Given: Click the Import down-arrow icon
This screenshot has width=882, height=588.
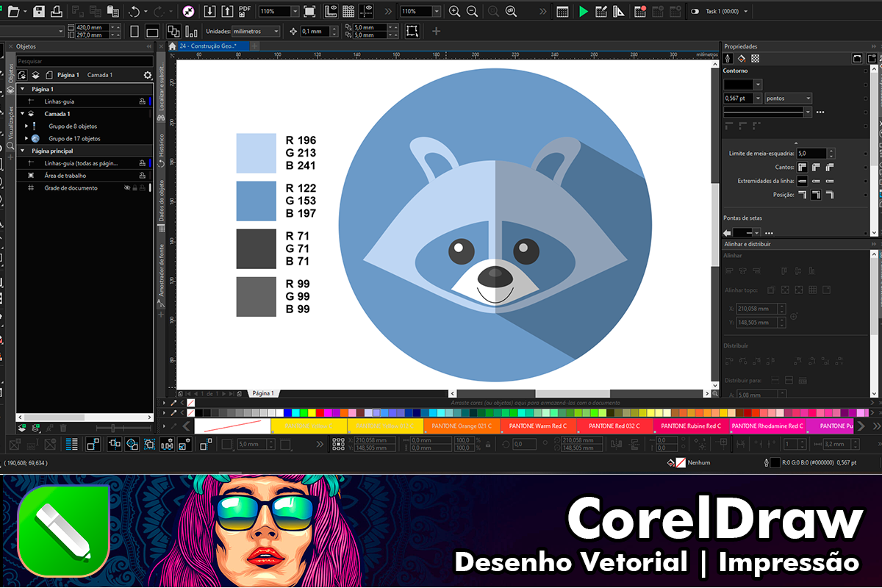Looking at the screenshot, I should point(209,12).
